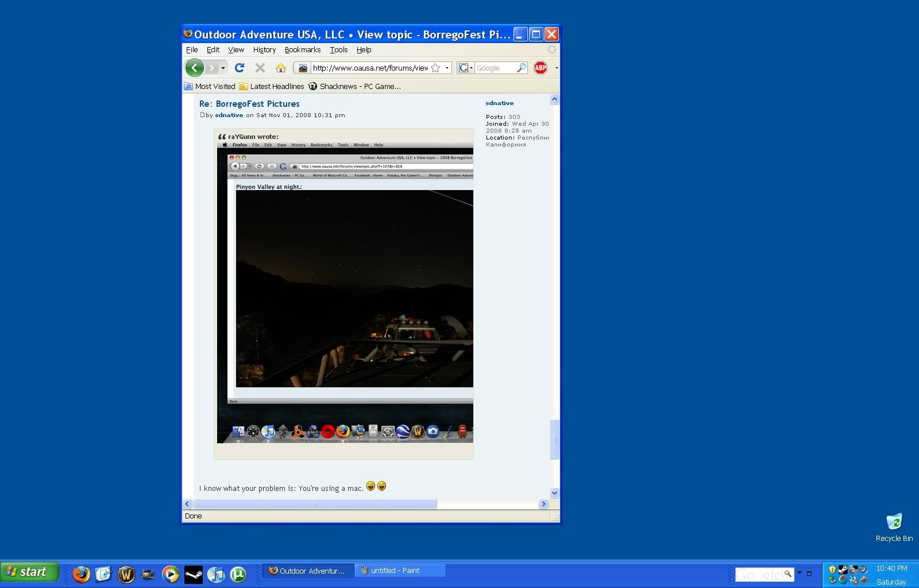
Task: Launch Steam from the quick launch bar
Action: (x=194, y=574)
